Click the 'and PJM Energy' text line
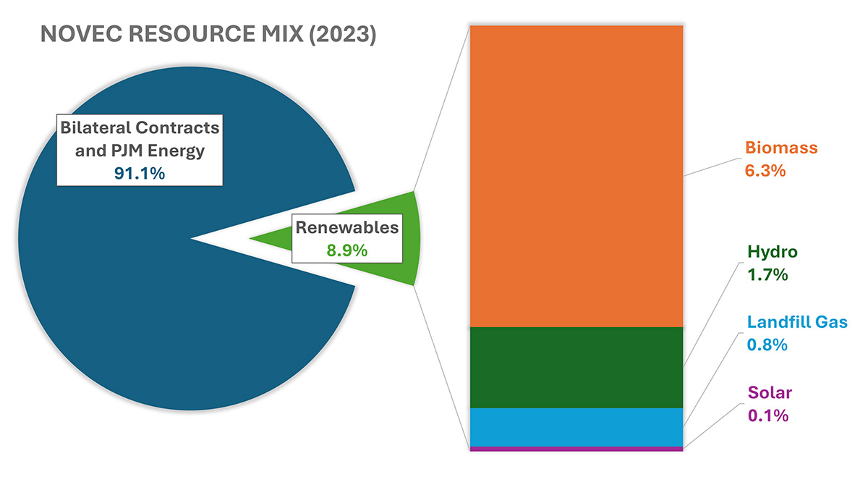 (140, 151)
